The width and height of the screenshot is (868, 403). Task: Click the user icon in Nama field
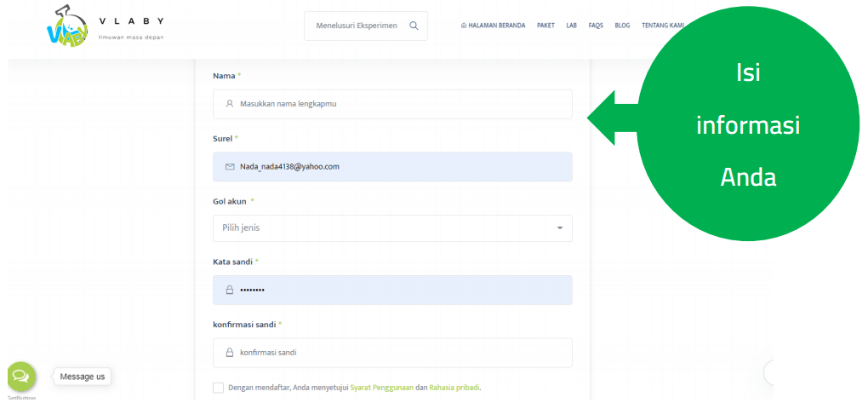point(230,104)
